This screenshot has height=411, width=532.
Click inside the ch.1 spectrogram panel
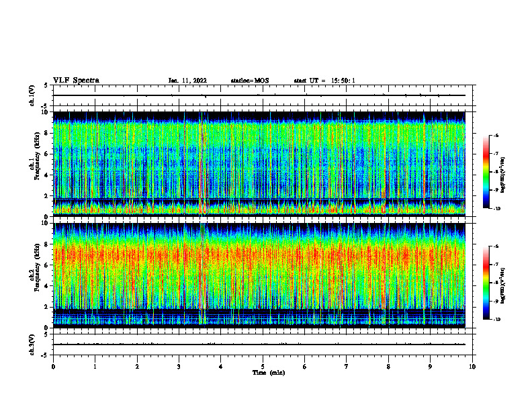coord(259,164)
